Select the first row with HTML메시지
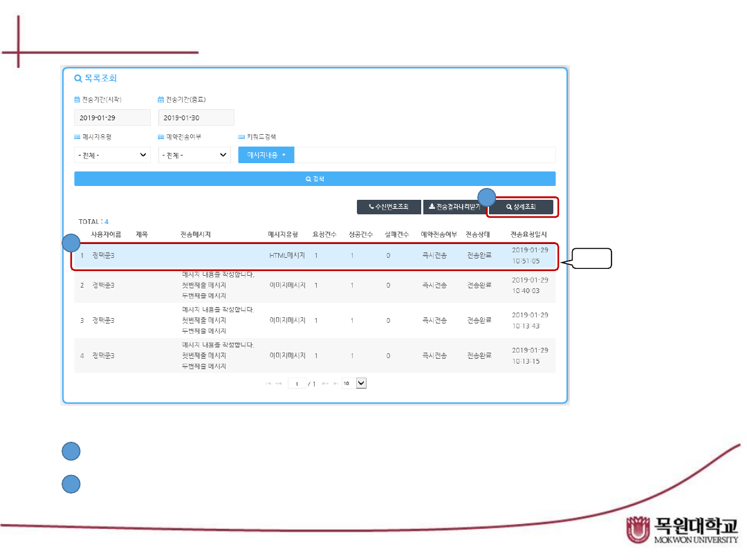747x560 pixels. (x=315, y=256)
